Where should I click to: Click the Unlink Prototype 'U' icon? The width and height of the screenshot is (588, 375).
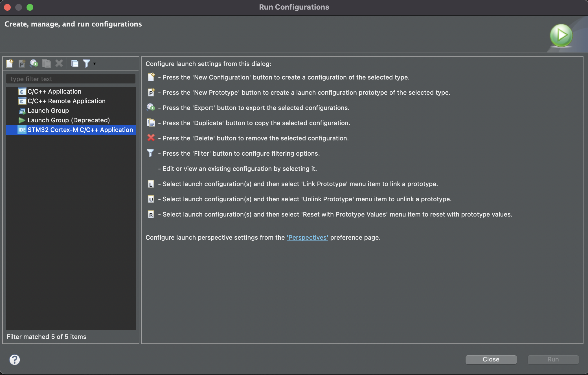pos(151,199)
